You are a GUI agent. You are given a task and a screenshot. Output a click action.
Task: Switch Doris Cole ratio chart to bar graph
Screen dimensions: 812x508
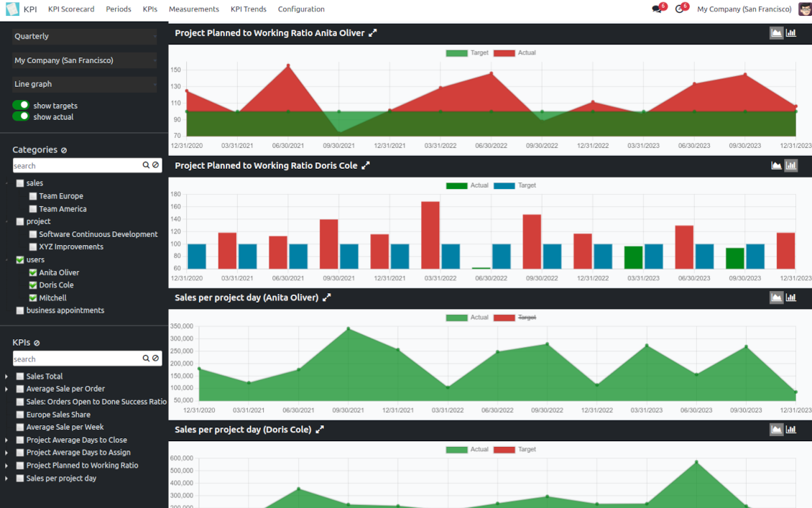click(x=790, y=165)
